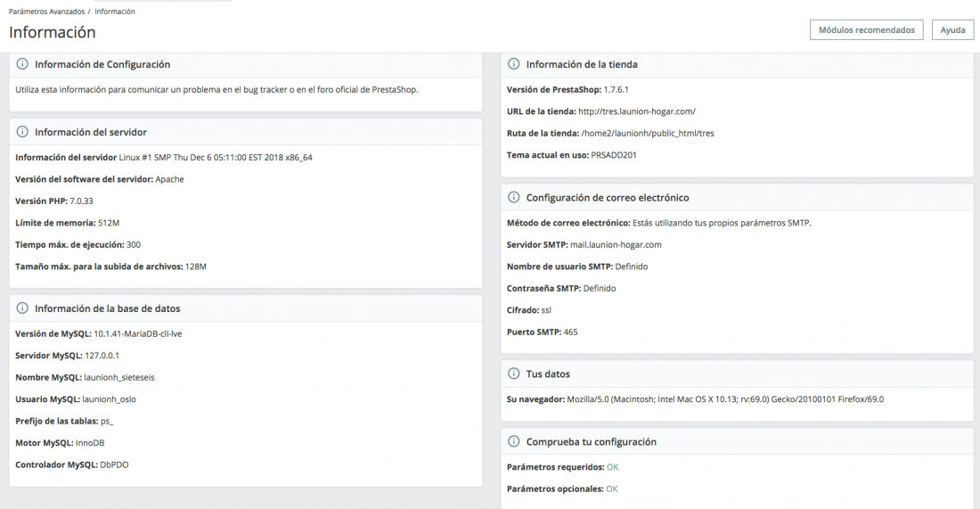
Task: Click the OK status for Parámetros requeridos
Action: pos(613,467)
